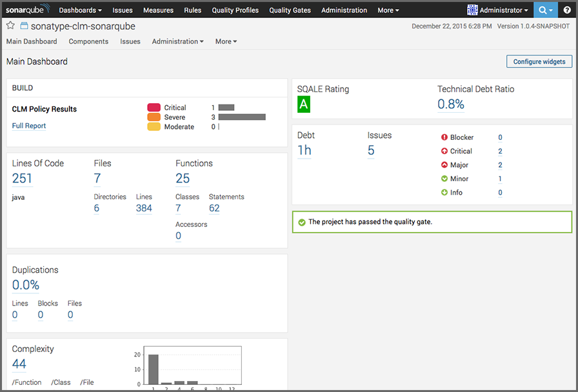Open the sonatype-clm-sonarqube project title link
The width and height of the screenshot is (578, 392).
[x=83, y=26]
